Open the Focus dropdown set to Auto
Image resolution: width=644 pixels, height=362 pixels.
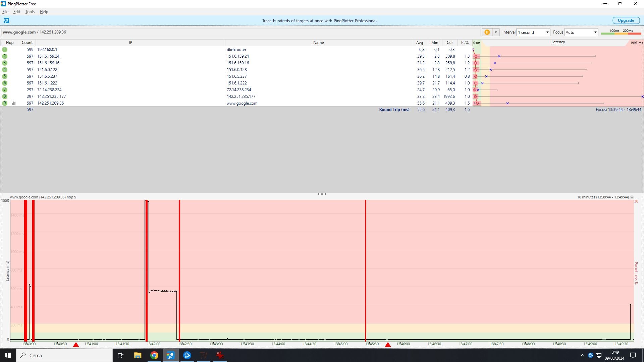click(581, 32)
